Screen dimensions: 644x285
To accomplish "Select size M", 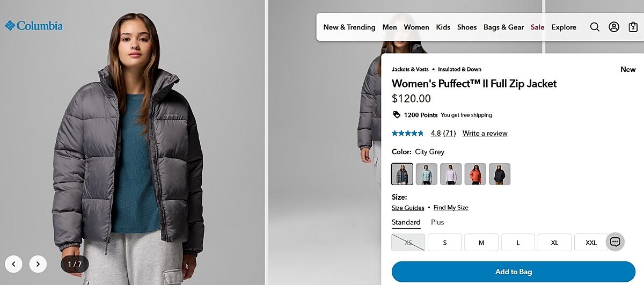I will coord(481,243).
